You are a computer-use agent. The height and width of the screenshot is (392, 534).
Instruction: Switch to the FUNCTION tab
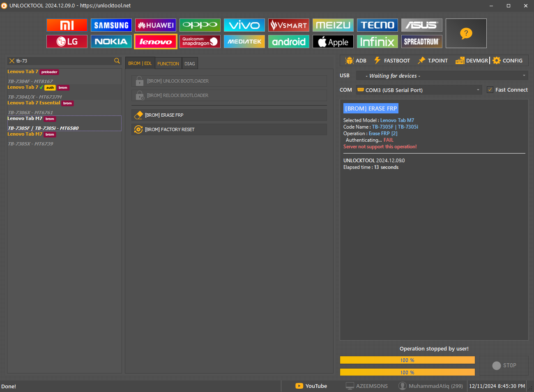click(x=168, y=64)
